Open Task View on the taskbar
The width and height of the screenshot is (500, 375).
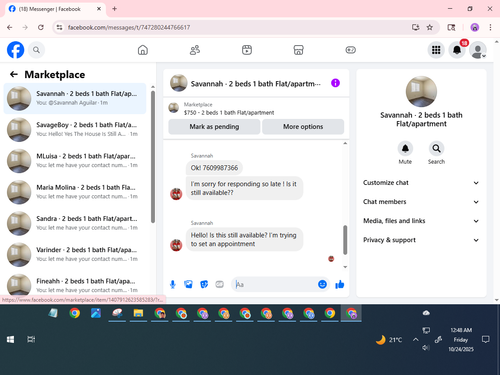pos(31,339)
